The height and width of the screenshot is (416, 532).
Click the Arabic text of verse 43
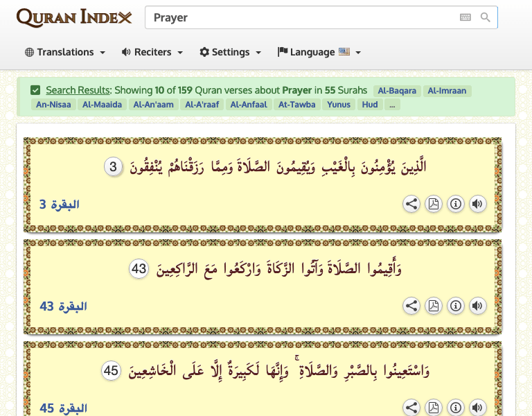point(279,269)
